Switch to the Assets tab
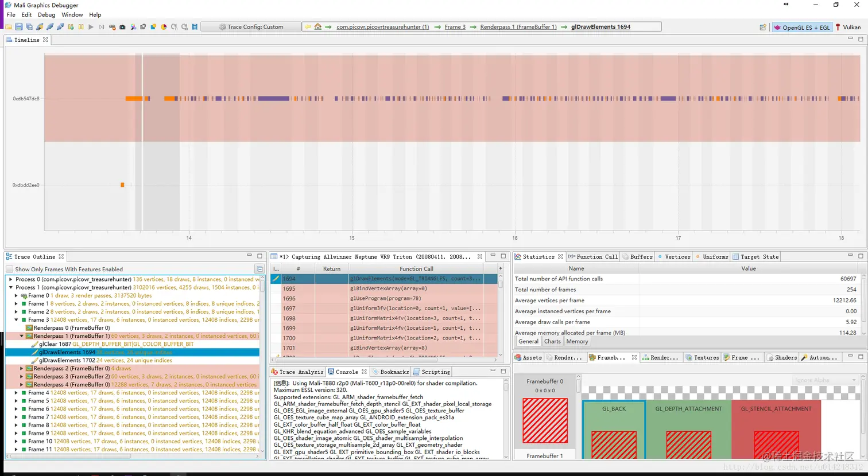Image resolution: width=868 pixels, height=476 pixels. 528,357
